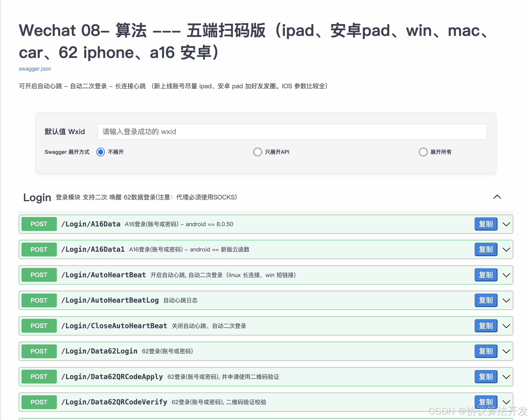The width and height of the screenshot is (529, 420).
Task: Click the 默认值 Wxid label
Action: pos(65,131)
